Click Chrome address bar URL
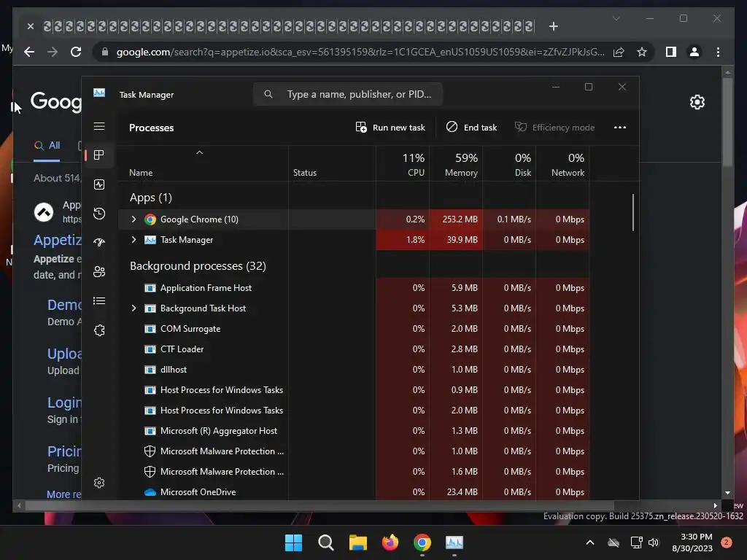 pyautogui.click(x=360, y=52)
